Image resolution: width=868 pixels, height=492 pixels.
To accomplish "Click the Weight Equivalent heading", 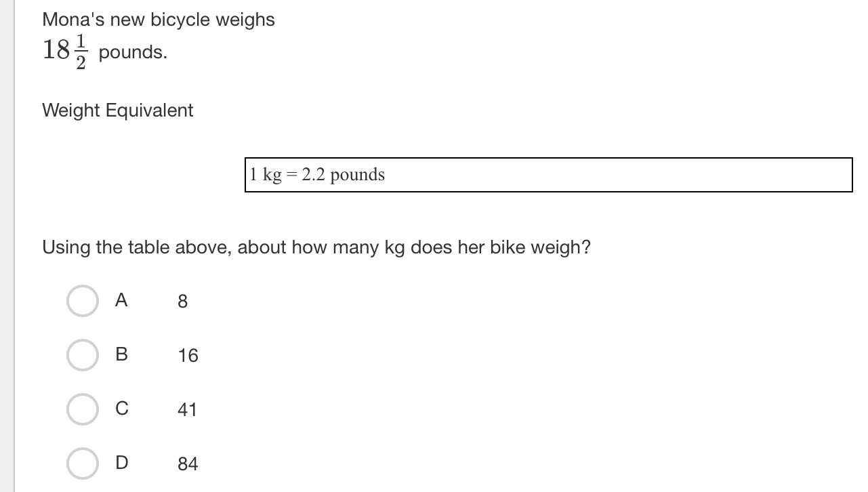I will pos(118,110).
